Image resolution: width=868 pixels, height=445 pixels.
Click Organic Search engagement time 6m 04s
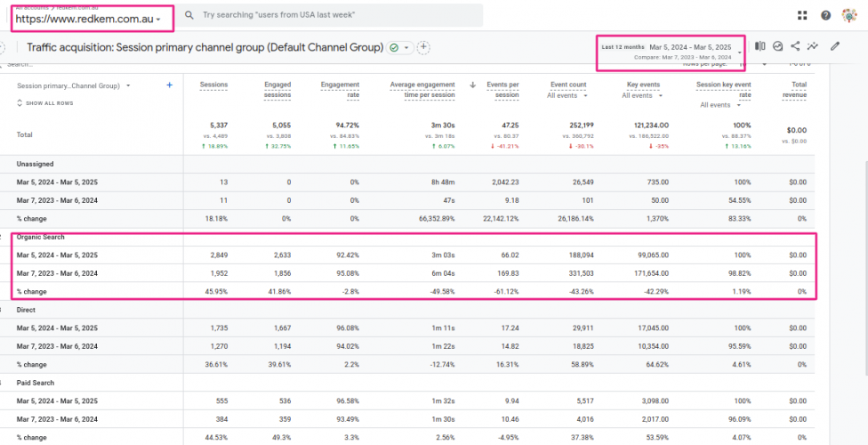444,273
